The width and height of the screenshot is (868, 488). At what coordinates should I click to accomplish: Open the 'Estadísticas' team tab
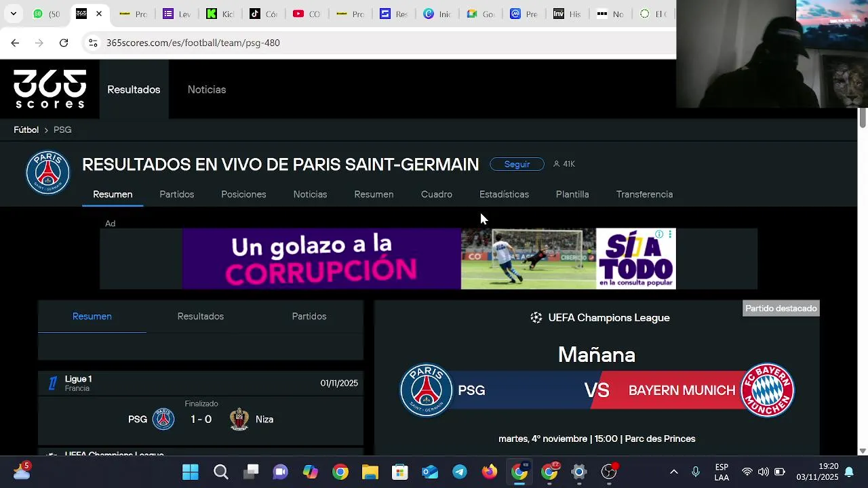coord(504,195)
